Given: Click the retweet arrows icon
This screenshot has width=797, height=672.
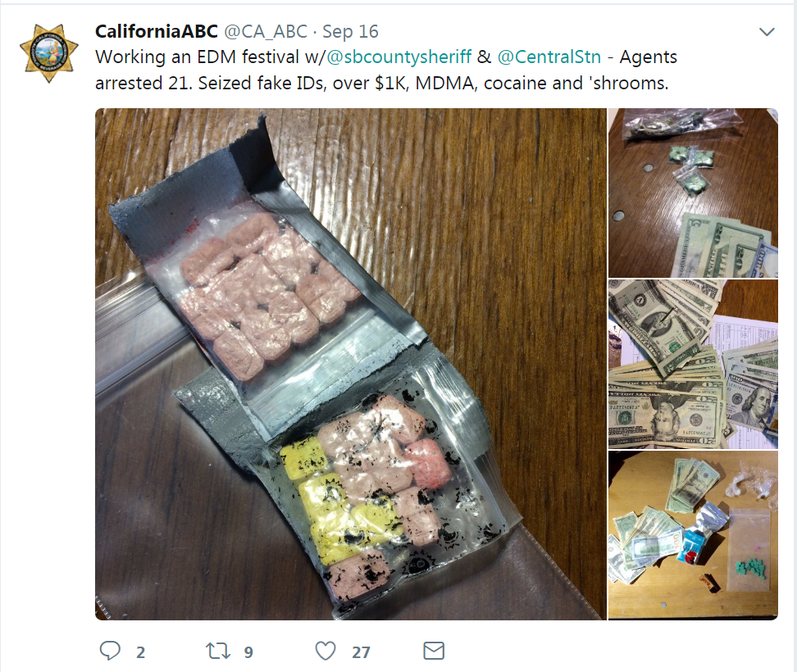Looking at the screenshot, I should coord(218,651).
